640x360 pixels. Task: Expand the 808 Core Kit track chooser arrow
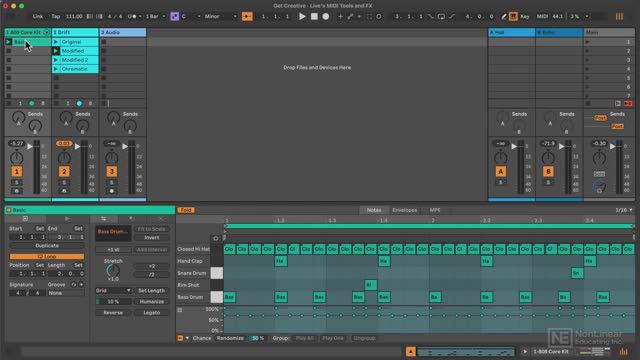point(47,32)
